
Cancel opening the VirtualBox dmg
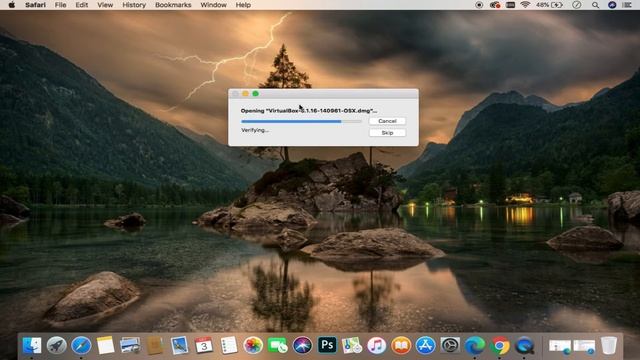pos(387,121)
